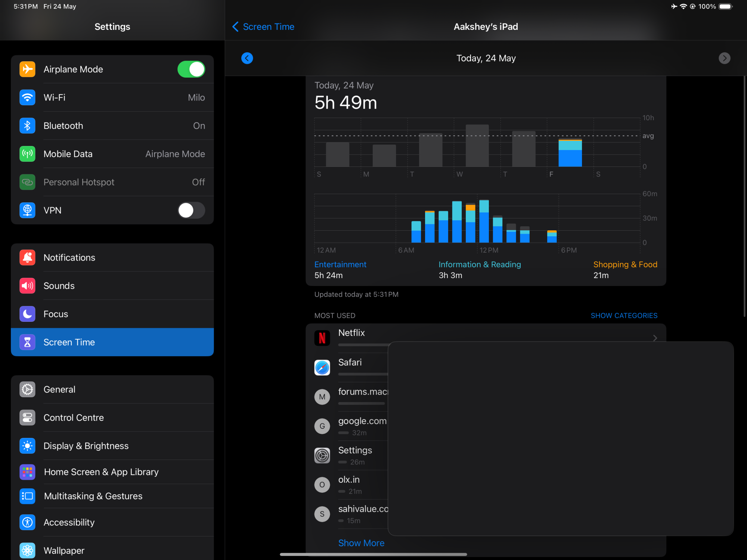This screenshot has height=560, width=747.
Task: Tap Show More link
Action: (x=361, y=543)
